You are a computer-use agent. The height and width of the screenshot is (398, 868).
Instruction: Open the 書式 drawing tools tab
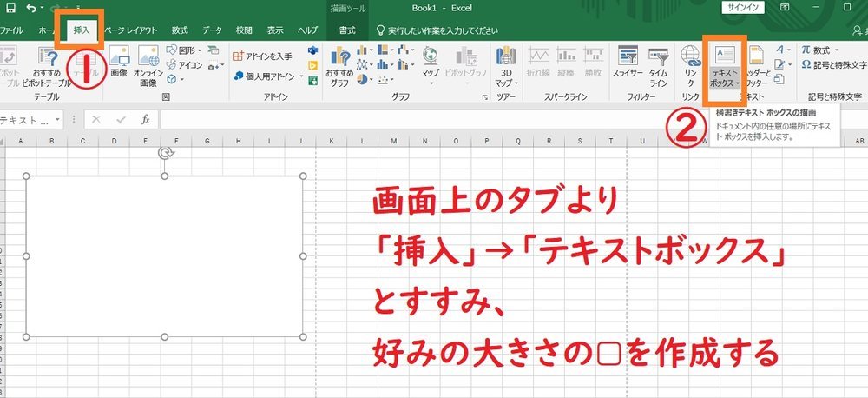click(x=347, y=30)
